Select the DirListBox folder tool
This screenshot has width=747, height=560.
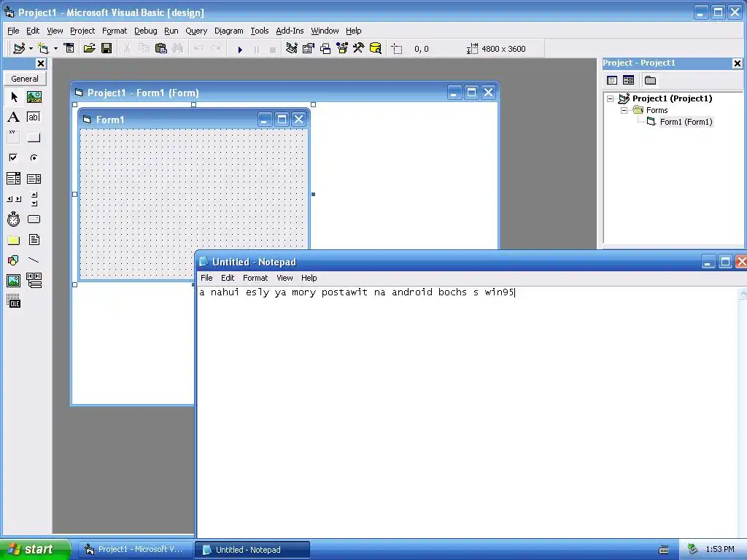tap(14, 239)
